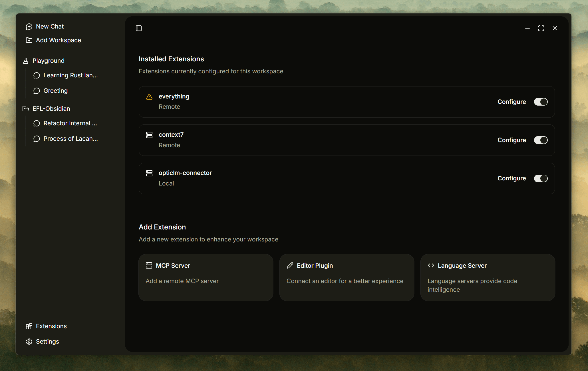
Task: Click the Add Workspace folder icon
Action: [x=29, y=40]
